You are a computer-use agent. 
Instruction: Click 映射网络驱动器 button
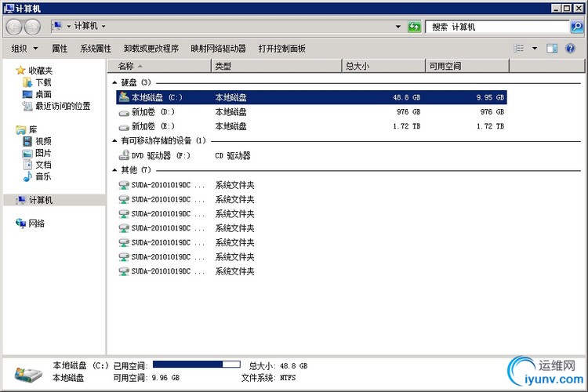point(218,49)
